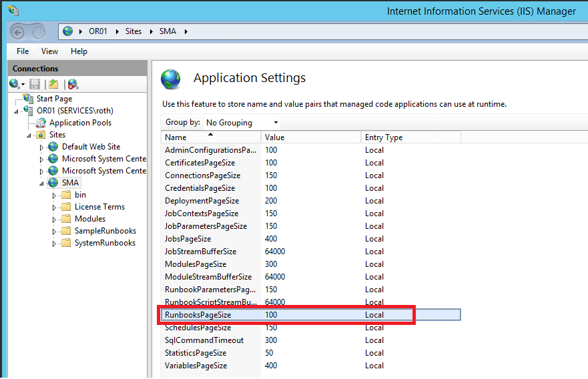Image resolution: width=588 pixels, height=379 pixels.
Task: Sort by the Value column header
Action: point(311,137)
